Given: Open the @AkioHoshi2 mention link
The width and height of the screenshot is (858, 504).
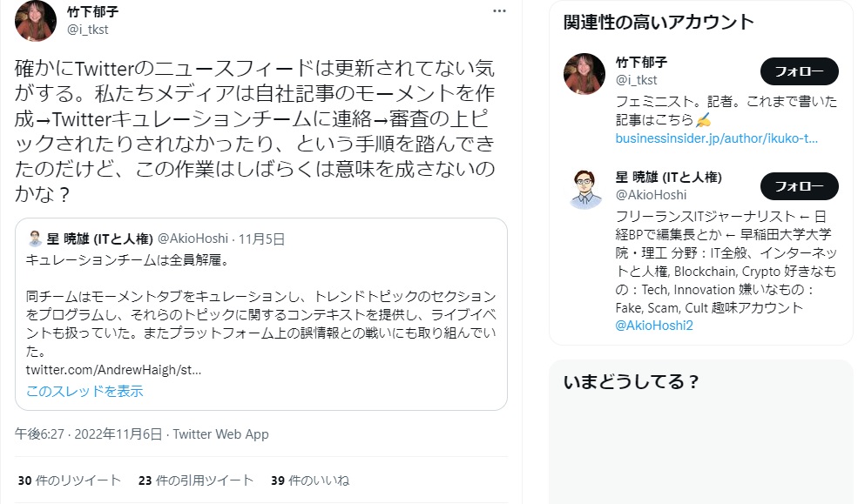Looking at the screenshot, I should (653, 326).
